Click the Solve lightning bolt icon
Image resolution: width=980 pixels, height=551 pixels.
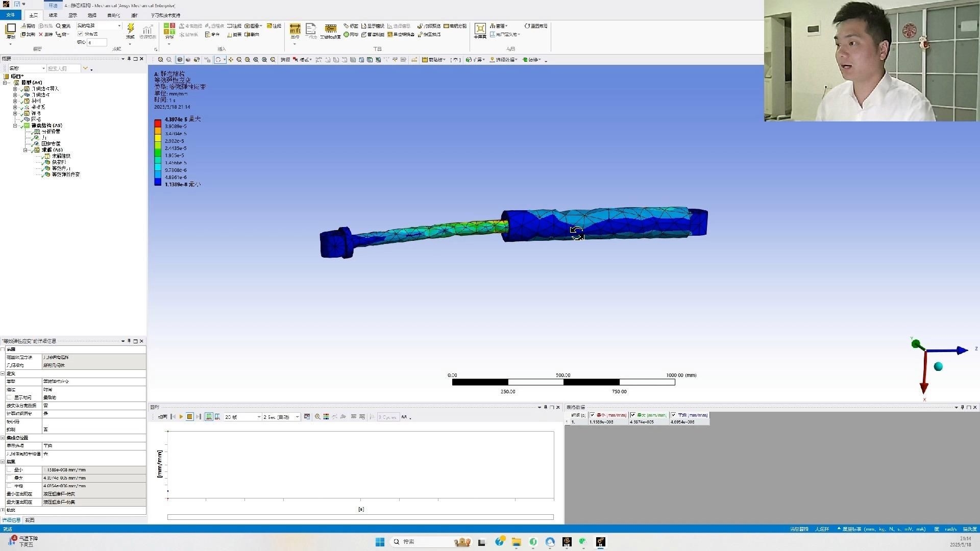(x=130, y=28)
